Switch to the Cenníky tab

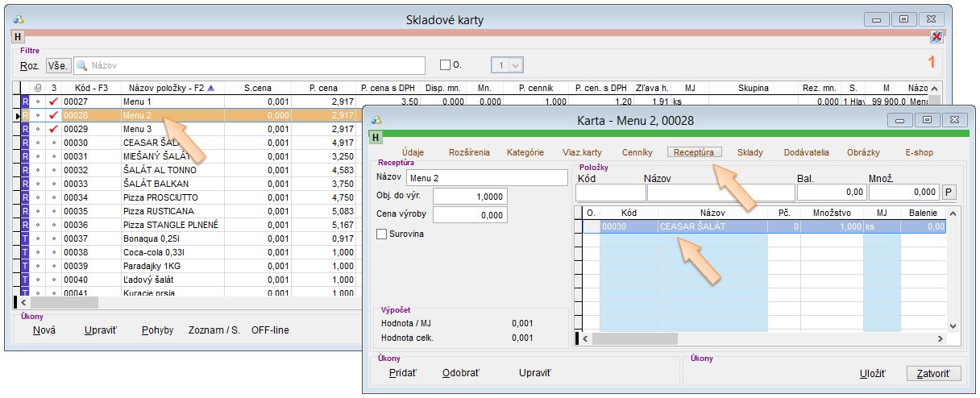[637, 152]
